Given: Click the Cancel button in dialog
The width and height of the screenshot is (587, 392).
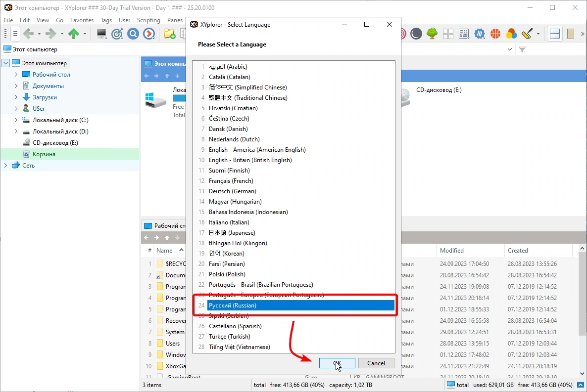Looking at the screenshot, I should point(376,363).
